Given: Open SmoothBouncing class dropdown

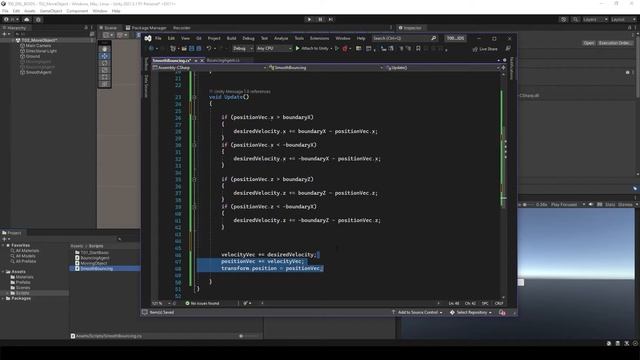Looking at the screenshot, I should point(325,68).
